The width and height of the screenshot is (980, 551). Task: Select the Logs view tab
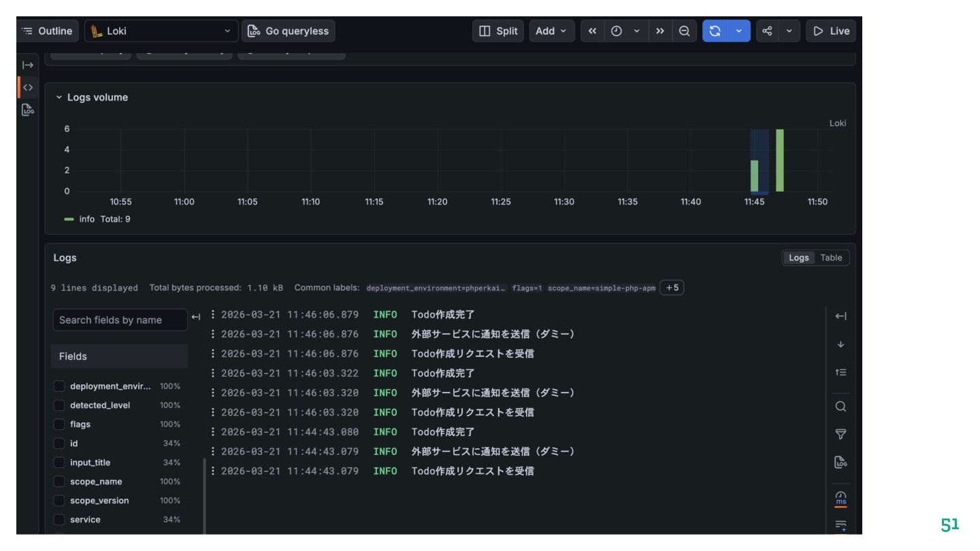799,258
